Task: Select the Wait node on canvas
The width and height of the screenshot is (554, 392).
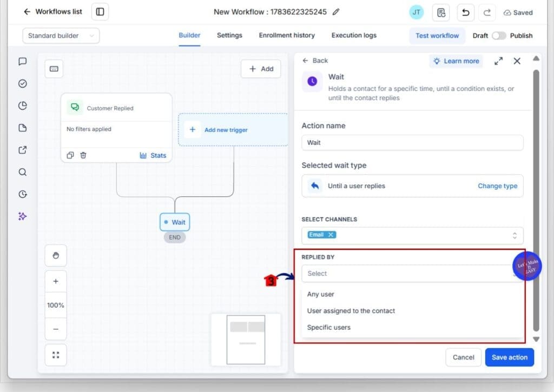Action: [175, 222]
